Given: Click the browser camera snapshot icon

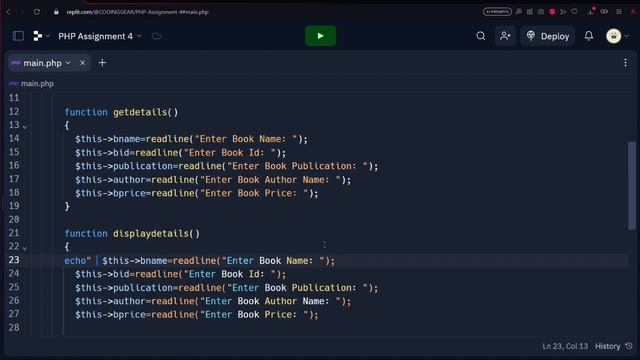Looking at the screenshot, I should (x=540, y=12).
